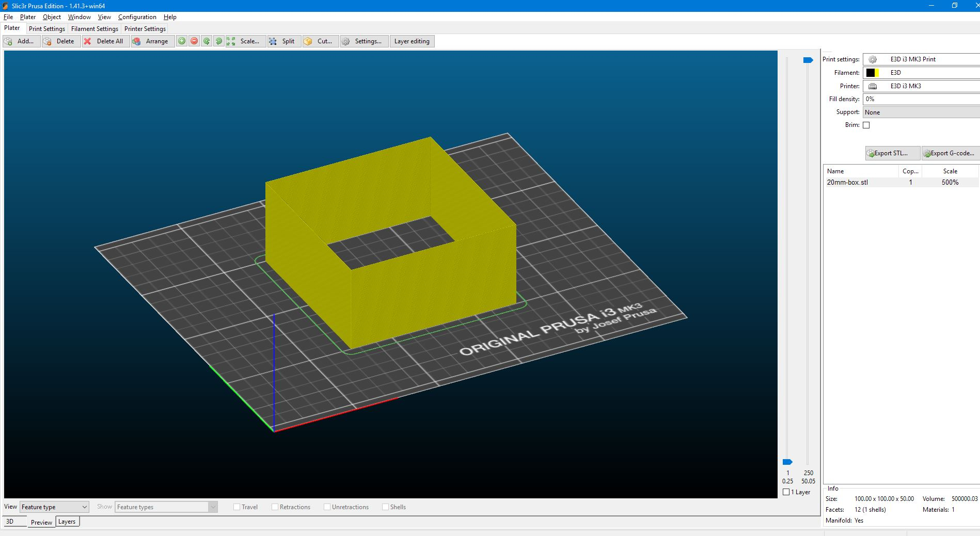The width and height of the screenshot is (980, 536).
Task: Toggle the 1 Layer checkbox
Action: click(786, 492)
